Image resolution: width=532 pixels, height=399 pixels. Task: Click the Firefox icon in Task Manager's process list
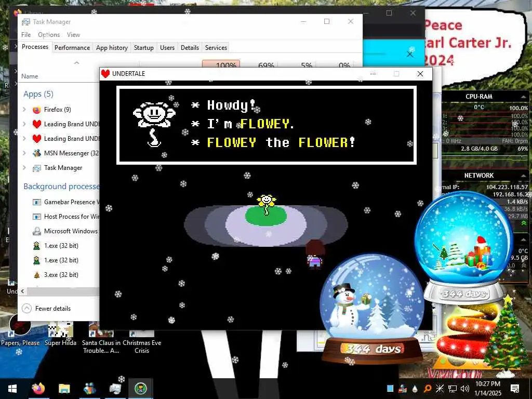[x=37, y=110]
